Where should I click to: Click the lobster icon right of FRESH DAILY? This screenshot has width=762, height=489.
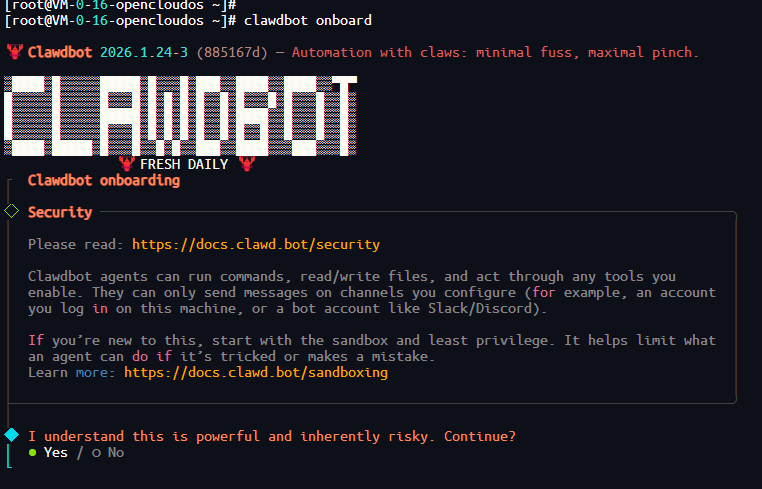pos(247,164)
